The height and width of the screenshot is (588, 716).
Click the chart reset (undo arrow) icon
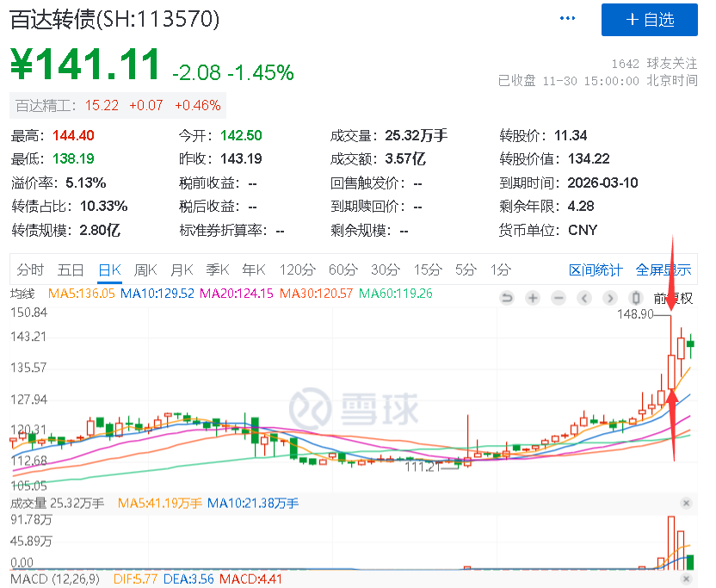click(x=507, y=299)
